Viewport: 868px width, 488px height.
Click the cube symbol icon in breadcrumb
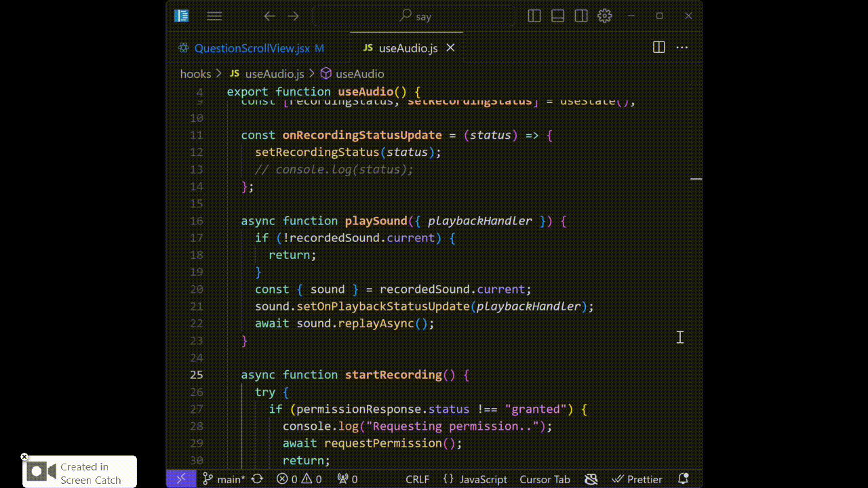(325, 74)
